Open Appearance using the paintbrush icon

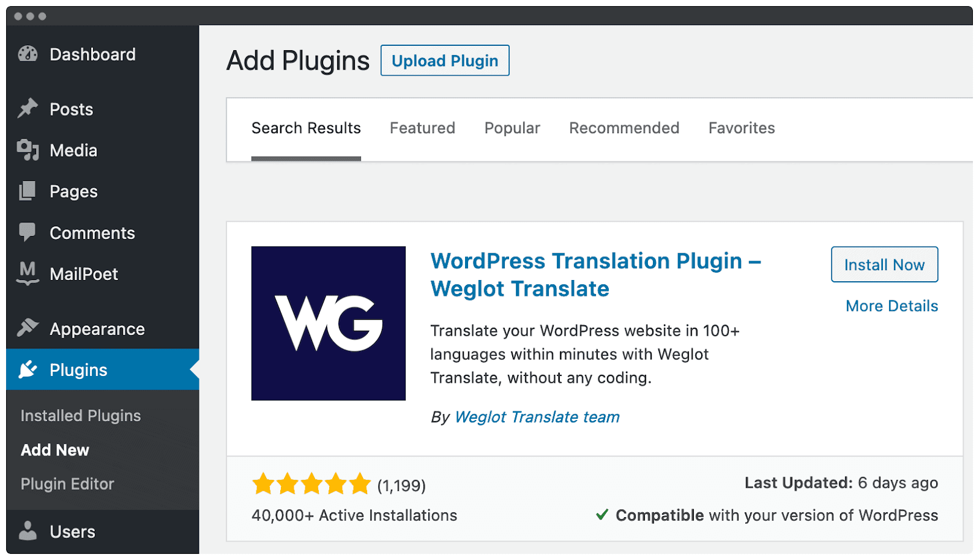point(27,328)
